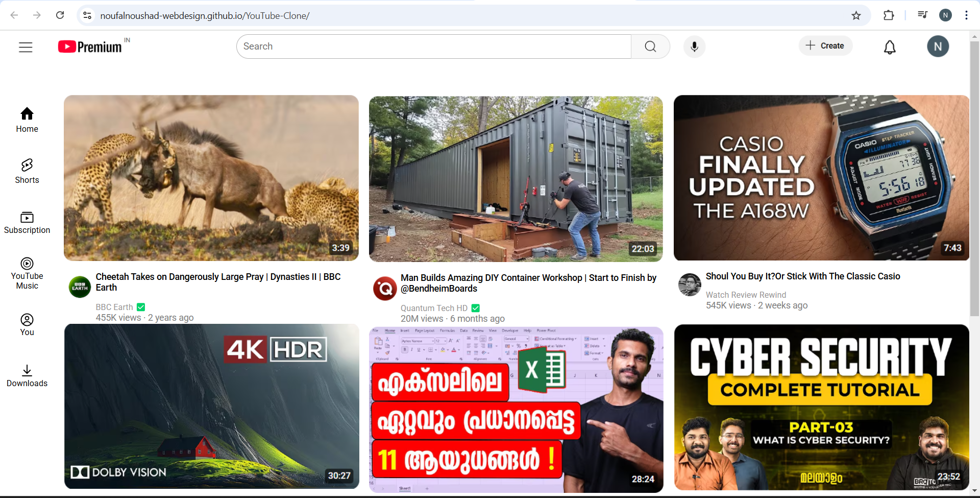The height and width of the screenshot is (498, 980).
Task: Play the Casio A168W video thumbnail
Action: click(x=821, y=178)
